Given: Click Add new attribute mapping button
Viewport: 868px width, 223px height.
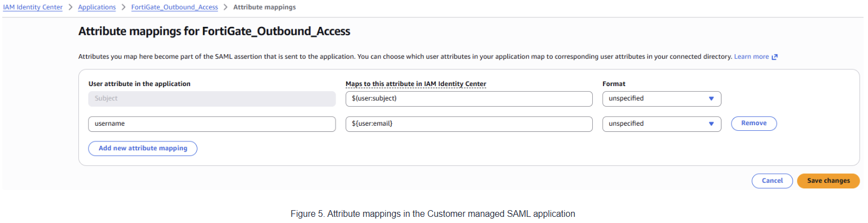Looking at the screenshot, I should (x=143, y=148).
